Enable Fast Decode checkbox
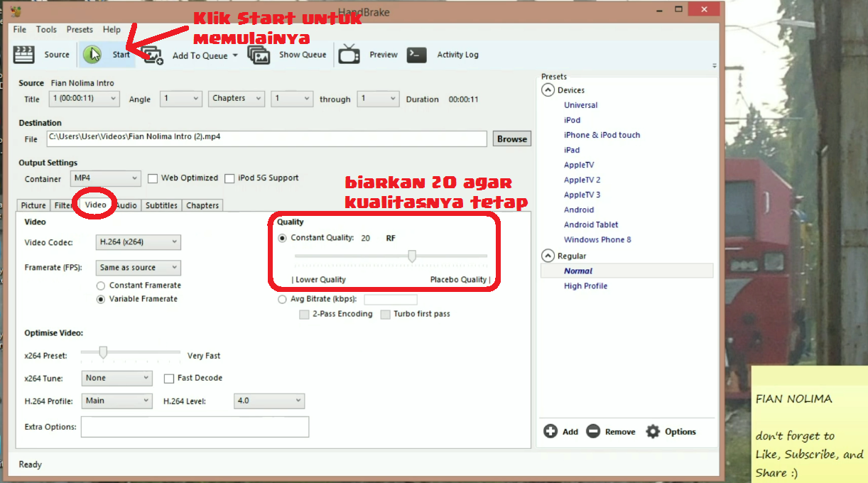Screen dimensions: 868x483 coord(169,379)
